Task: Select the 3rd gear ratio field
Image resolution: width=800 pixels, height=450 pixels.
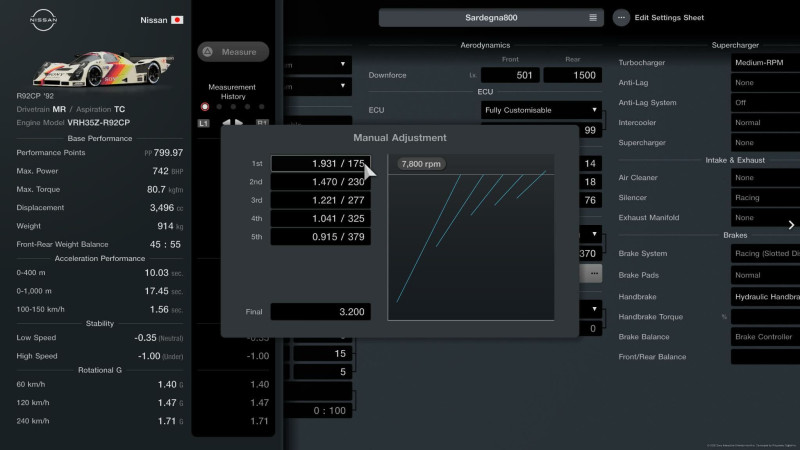Action: point(320,200)
